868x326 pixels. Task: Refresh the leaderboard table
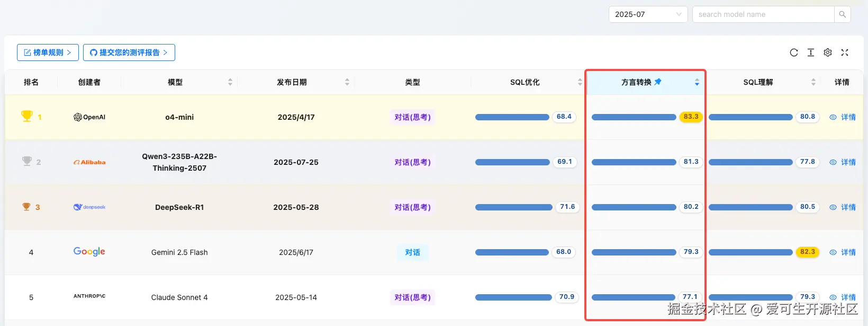point(794,52)
